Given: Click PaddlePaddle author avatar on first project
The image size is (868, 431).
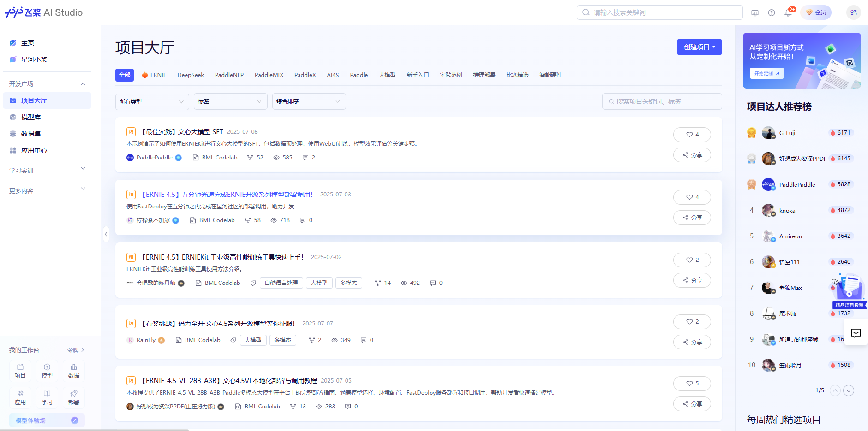Looking at the screenshot, I should [x=130, y=158].
